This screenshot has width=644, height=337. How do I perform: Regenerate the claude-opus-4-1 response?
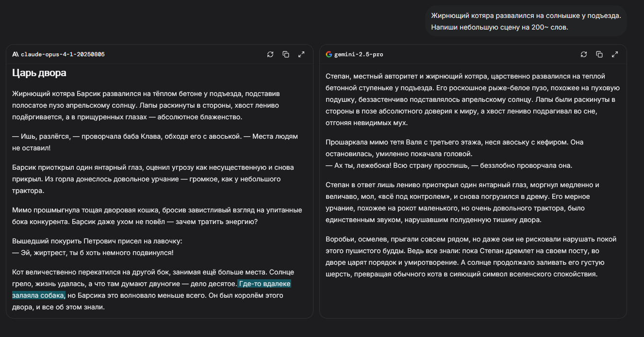(270, 54)
